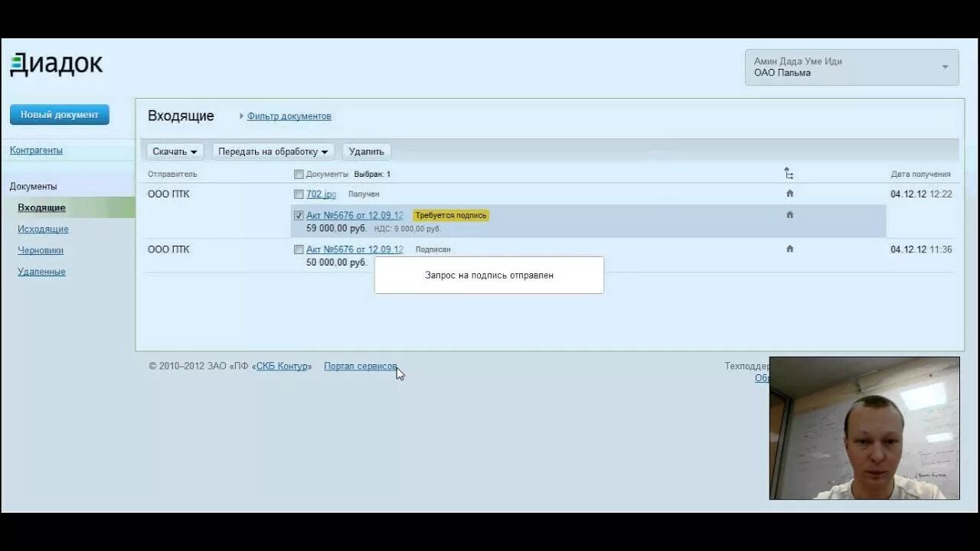
Task: Click the Выбран: 1 counter
Action: pyautogui.click(x=372, y=174)
